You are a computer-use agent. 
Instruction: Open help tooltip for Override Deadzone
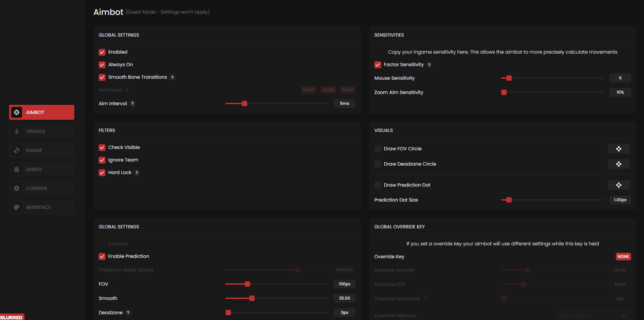pos(425,299)
